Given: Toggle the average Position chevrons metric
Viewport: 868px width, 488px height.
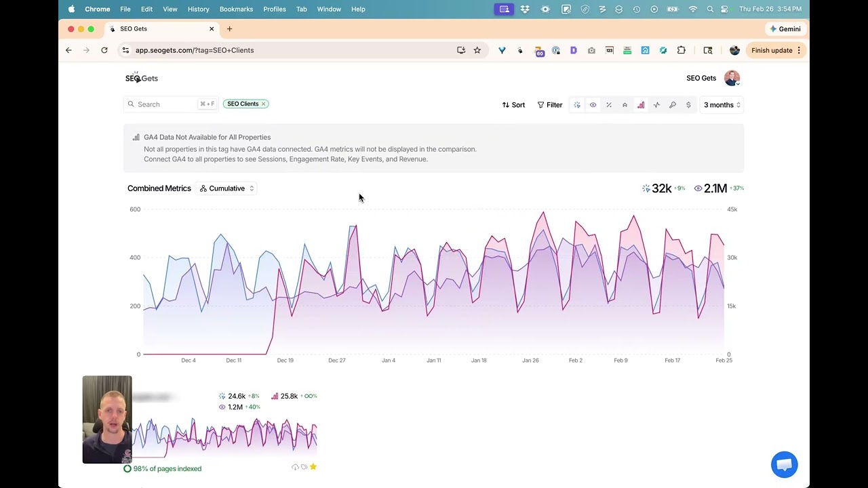Looking at the screenshot, I should tap(625, 105).
